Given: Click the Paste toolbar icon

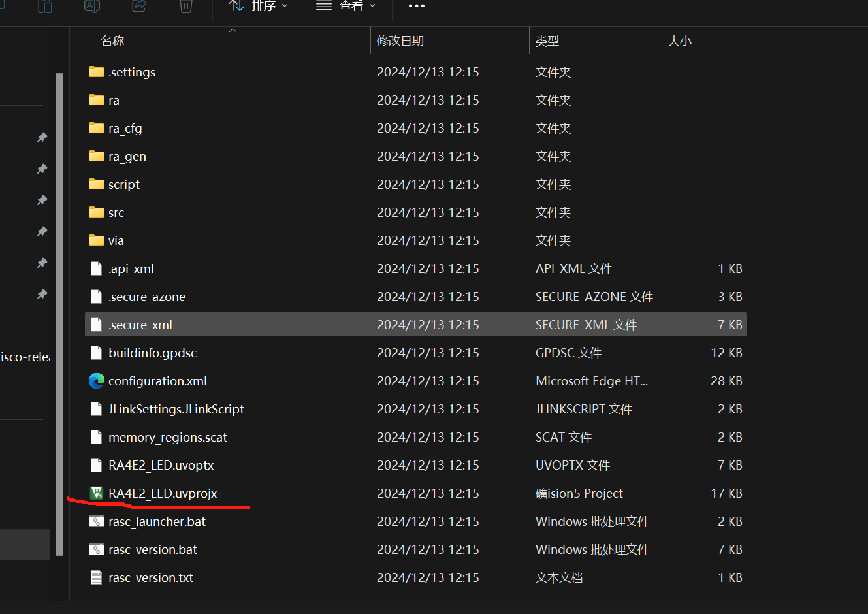Looking at the screenshot, I should 45,6.
